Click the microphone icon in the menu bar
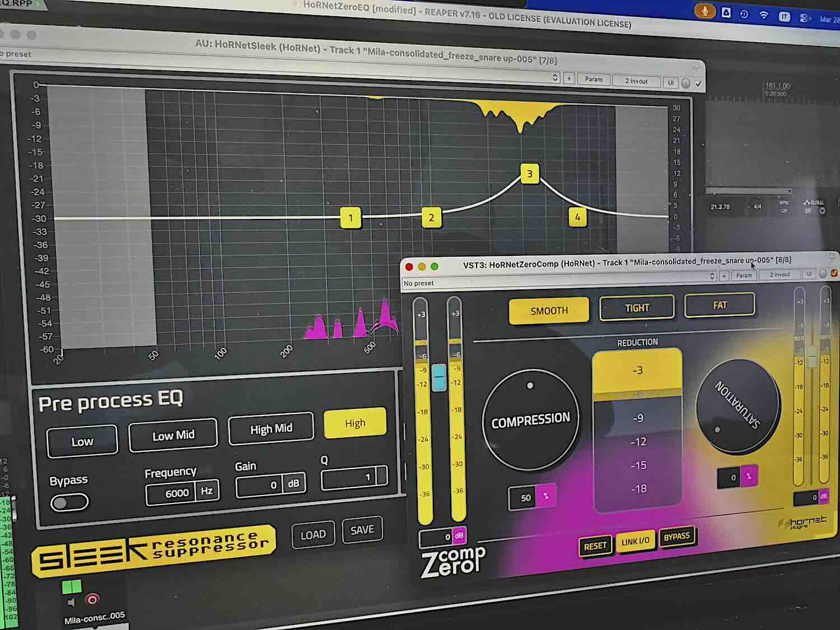This screenshot has height=630, width=840. pyautogui.click(x=704, y=11)
